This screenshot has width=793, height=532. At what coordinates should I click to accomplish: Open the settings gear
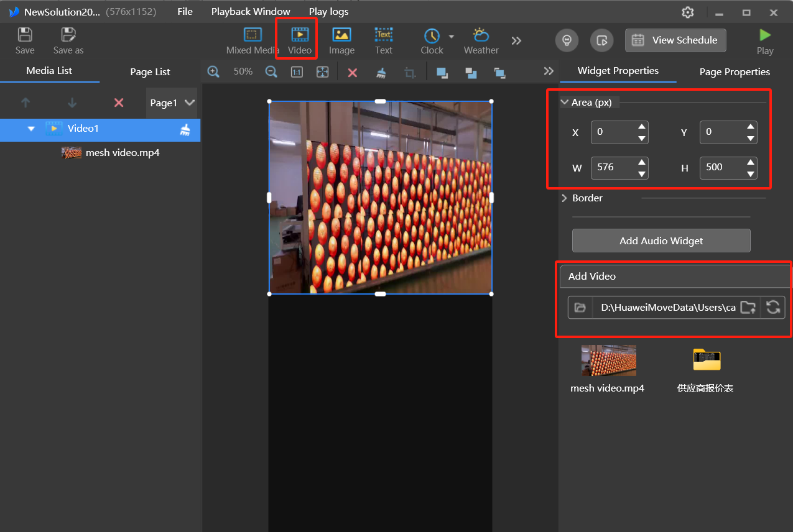[x=687, y=12]
